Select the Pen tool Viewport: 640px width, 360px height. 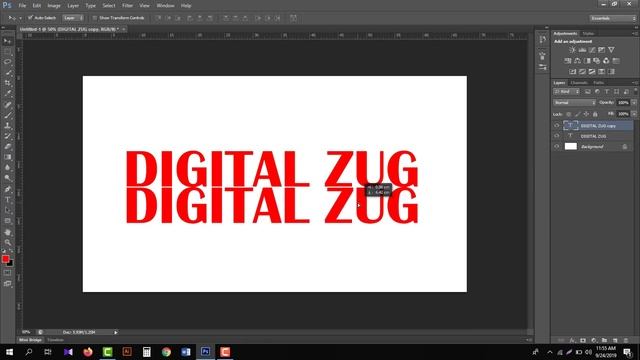click(x=7, y=189)
